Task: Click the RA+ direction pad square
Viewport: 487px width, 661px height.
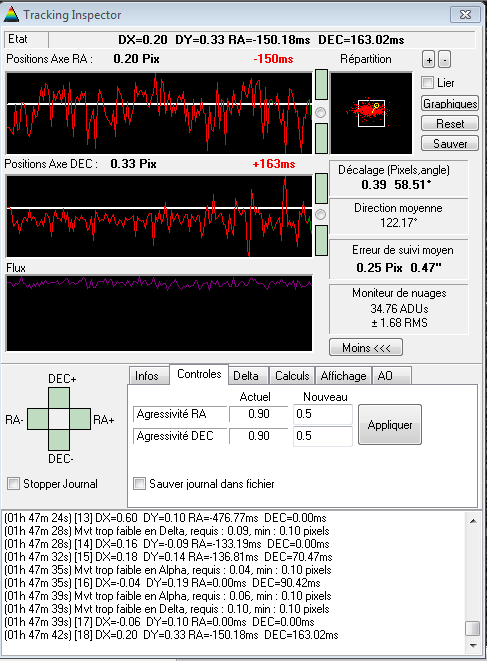Action: coord(80,419)
